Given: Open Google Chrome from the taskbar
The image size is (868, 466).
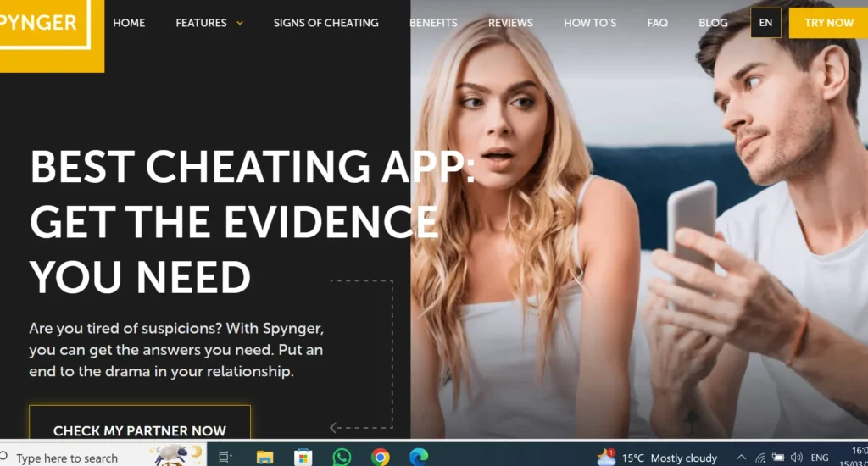Looking at the screenshot, I should point(381,458).
